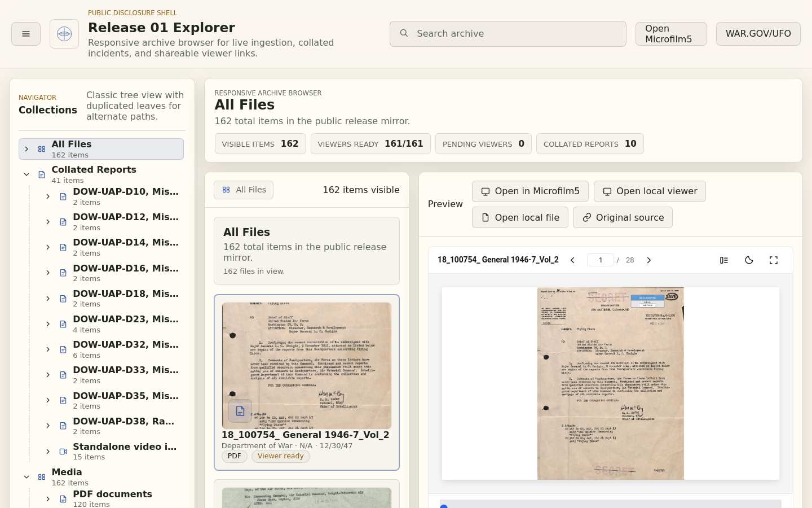
Task: Click the PDF documents file icon
Action: [x=63, y=499]
